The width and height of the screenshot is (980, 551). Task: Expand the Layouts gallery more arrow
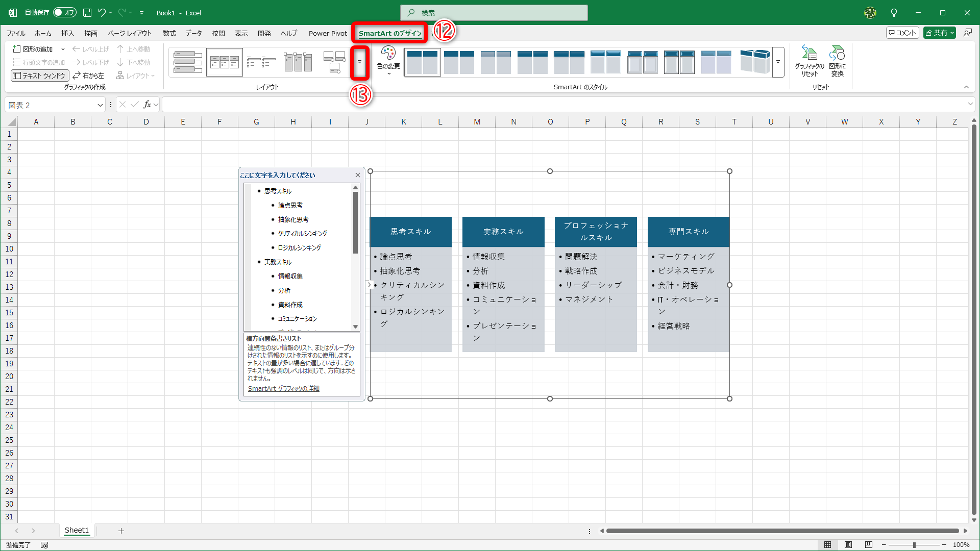(359, 62)
